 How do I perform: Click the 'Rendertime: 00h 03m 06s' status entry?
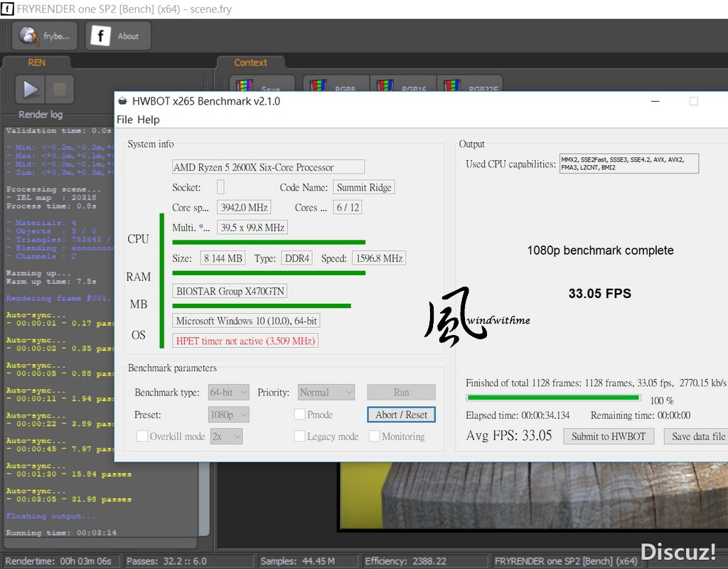coord(58,561)
